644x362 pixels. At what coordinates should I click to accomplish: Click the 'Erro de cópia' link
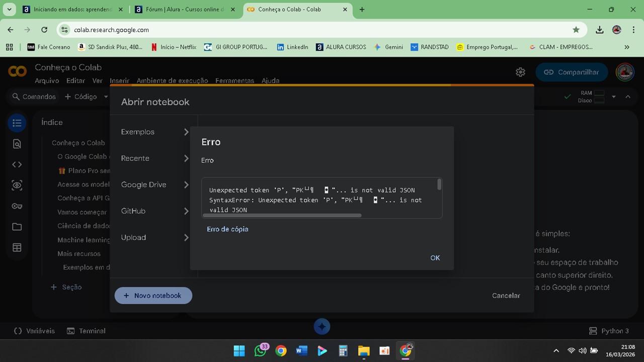click(x=227, y=229)
